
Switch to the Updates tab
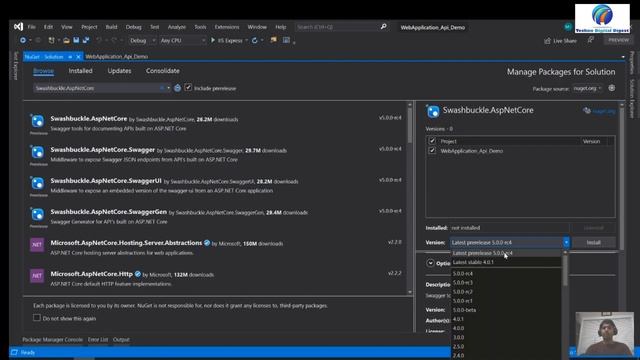tap(119, 71)
